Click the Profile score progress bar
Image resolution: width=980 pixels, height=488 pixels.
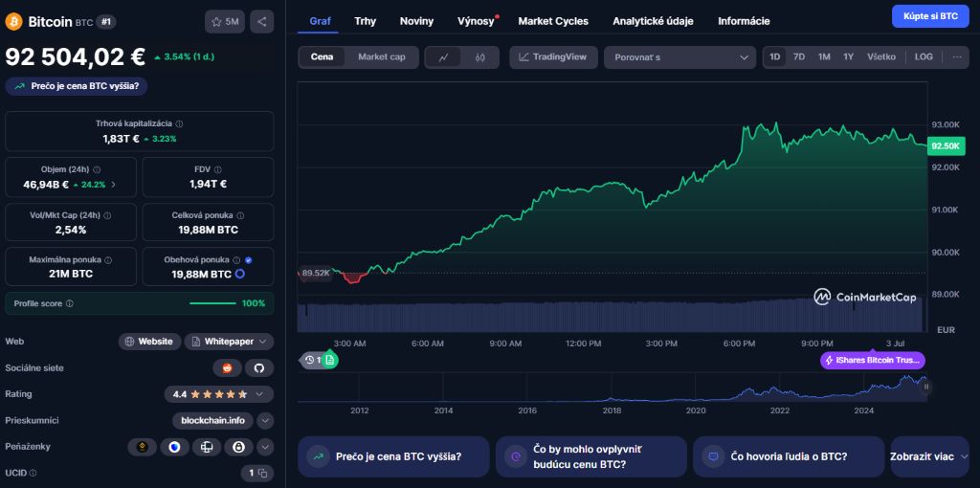coord(212,303)
